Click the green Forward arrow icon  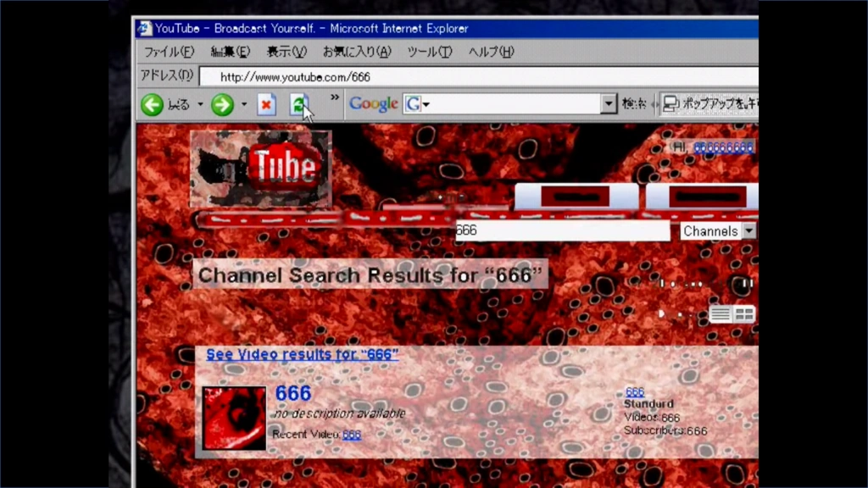click(220, 104)
